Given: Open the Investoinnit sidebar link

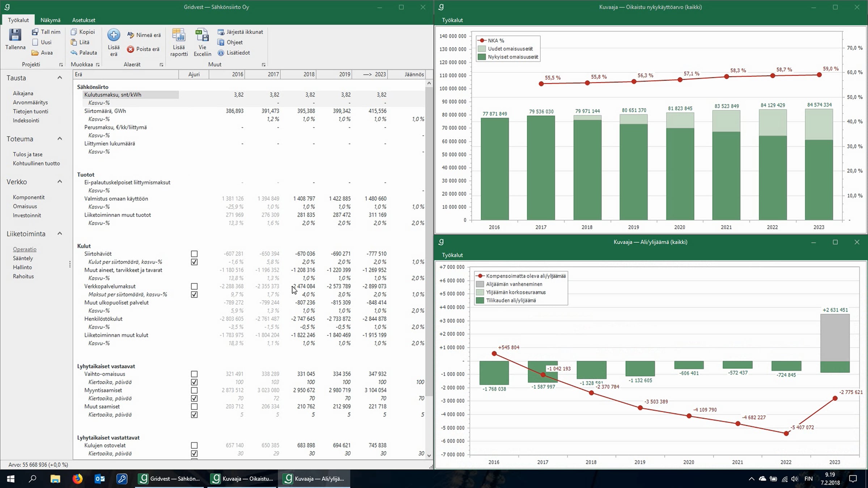Looking at the screenshot, I should coord(27,215).
